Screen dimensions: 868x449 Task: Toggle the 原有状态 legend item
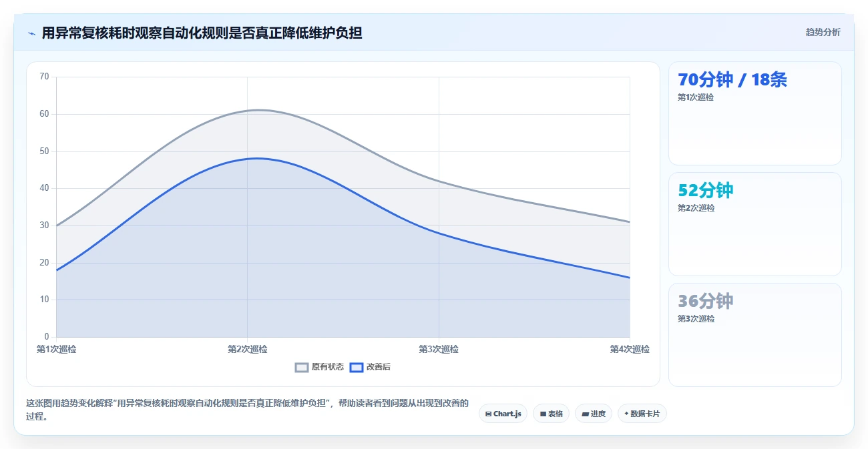(x=319, y=367)
